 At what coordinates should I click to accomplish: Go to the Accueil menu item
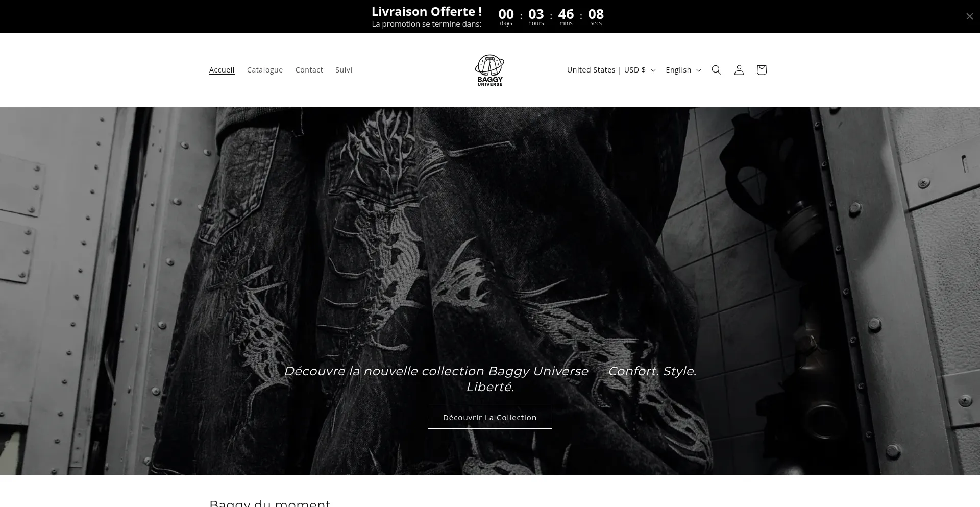(222, 70)
